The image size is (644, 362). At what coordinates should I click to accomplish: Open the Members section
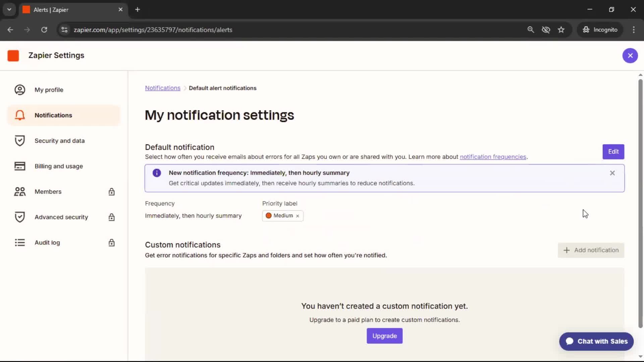coord(64,192)
